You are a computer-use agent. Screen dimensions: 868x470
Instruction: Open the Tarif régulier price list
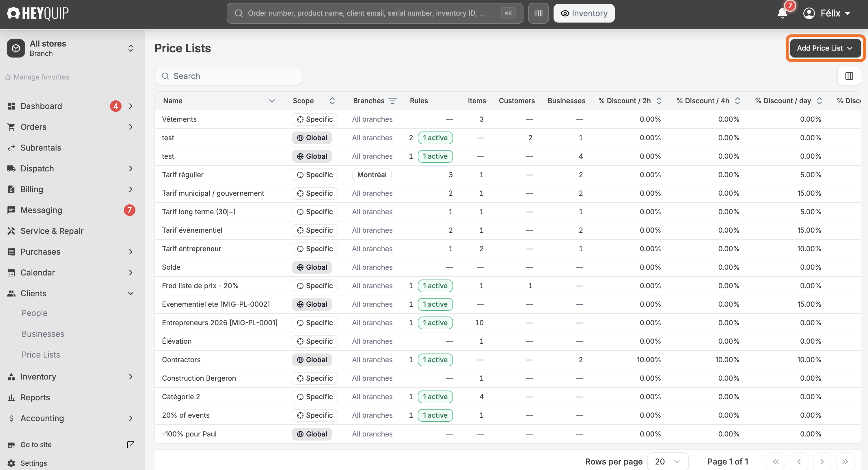[182, 174]
